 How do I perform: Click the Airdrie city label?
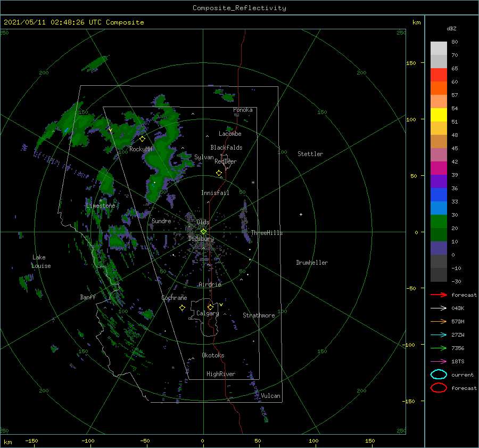210,284
